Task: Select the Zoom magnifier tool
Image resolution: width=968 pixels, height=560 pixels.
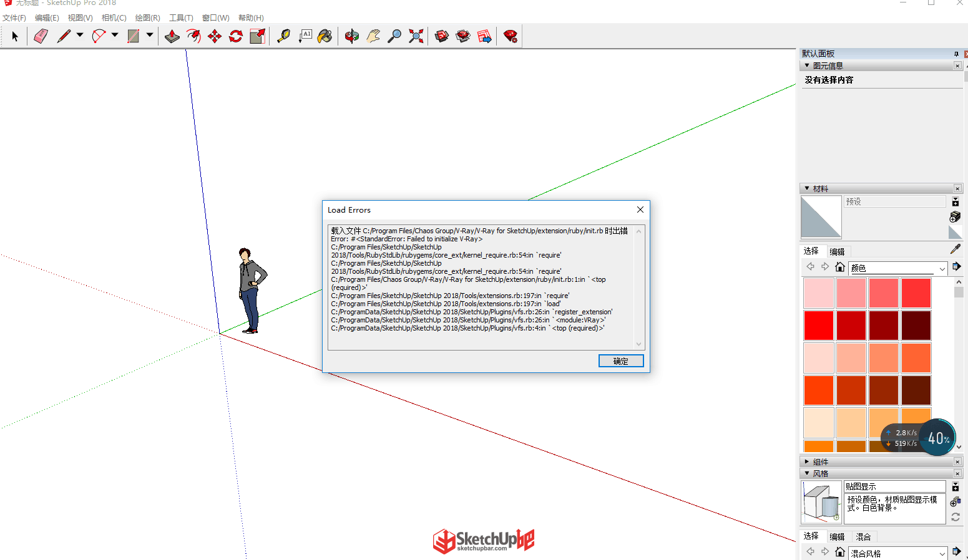Action: [394, 36]
